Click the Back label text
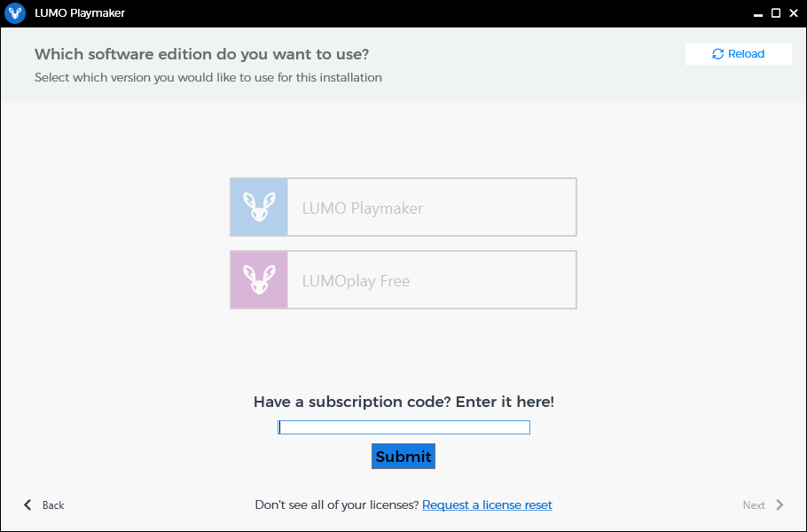This screenshot has height=532, width=807. click(53, 505)
